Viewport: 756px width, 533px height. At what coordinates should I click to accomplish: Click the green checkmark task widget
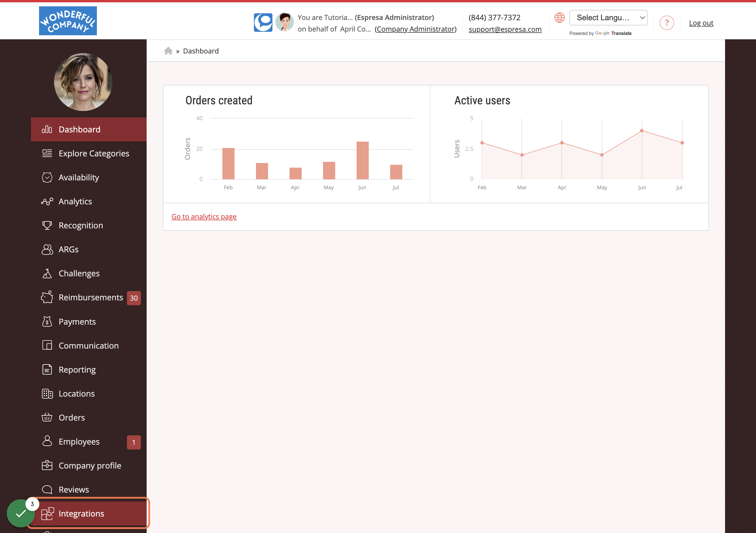(x=21, y=513)
